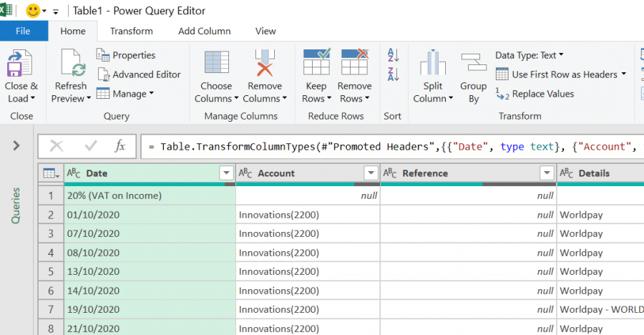Select row number 5

51,272
